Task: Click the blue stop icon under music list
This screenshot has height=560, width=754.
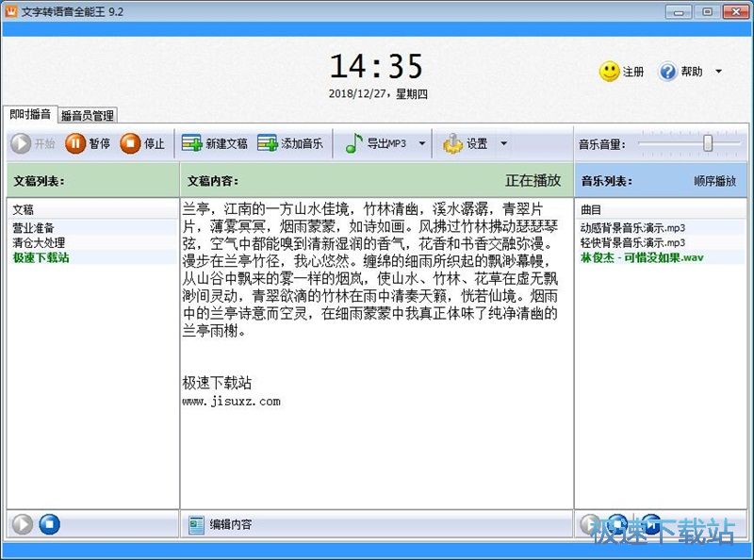Action: pos(617,524)
